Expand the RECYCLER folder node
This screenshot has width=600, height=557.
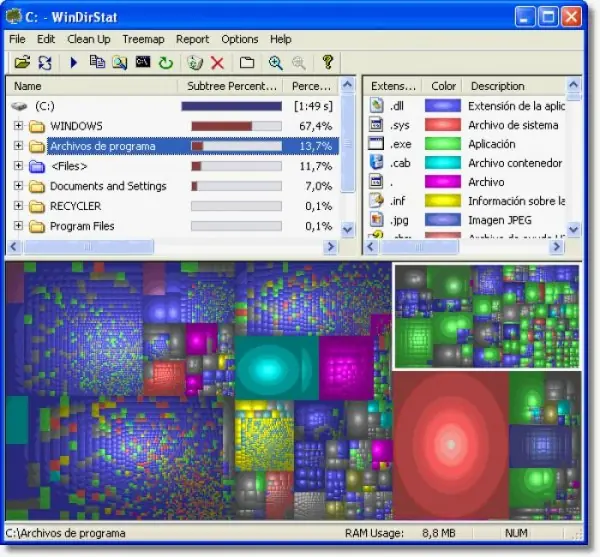click(x=18, y=205)
